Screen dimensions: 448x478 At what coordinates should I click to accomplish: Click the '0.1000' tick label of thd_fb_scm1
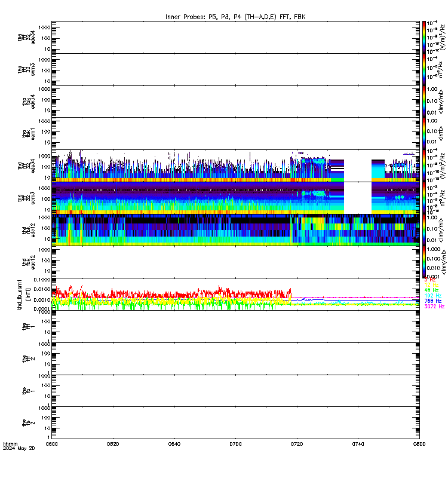pos(42,280)
